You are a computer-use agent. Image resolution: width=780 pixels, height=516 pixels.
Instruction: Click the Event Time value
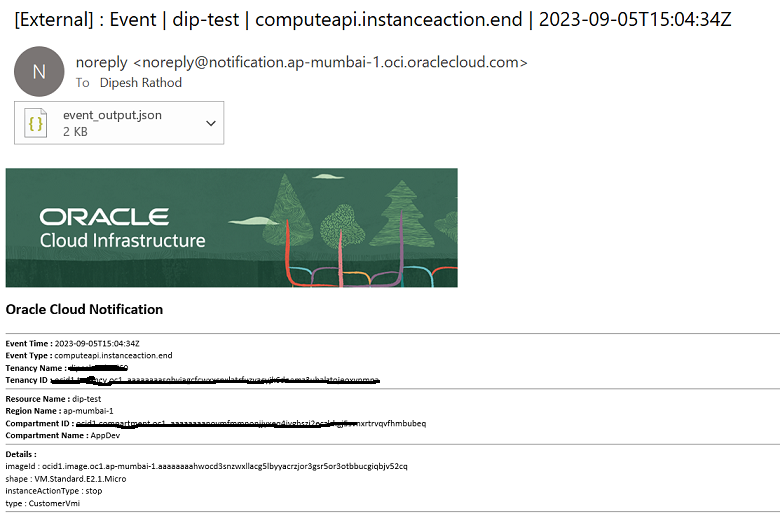[x=97, y=343]
